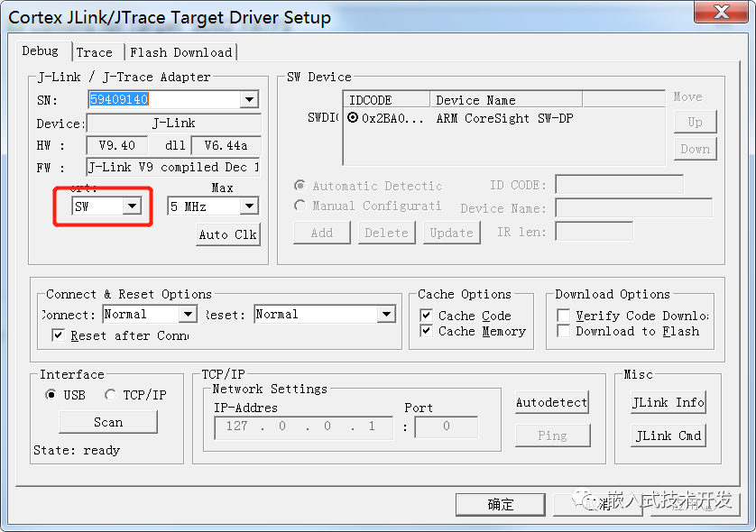Click the Scan button

(108, 422)
